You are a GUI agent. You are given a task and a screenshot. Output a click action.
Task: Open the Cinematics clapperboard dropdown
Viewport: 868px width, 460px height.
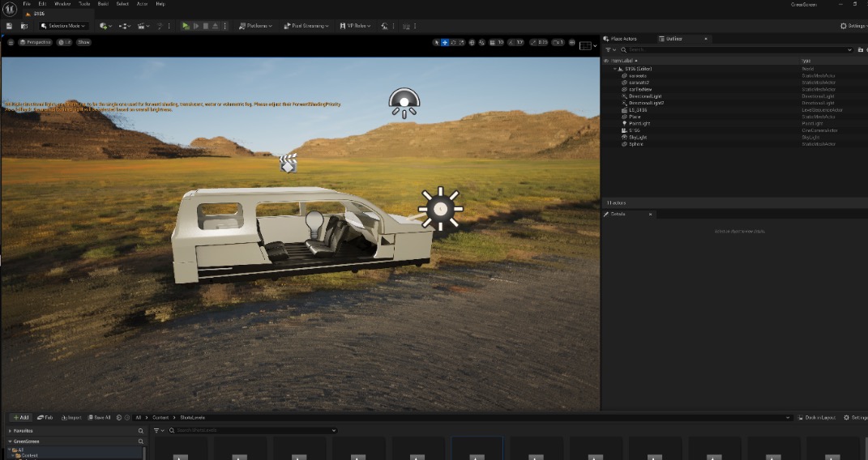[x=143, y=26]
